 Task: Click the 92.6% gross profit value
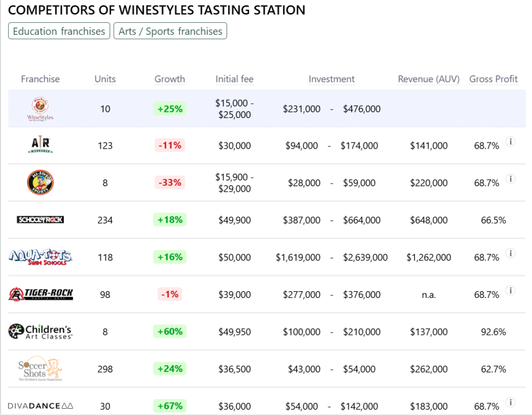[494, 332]
